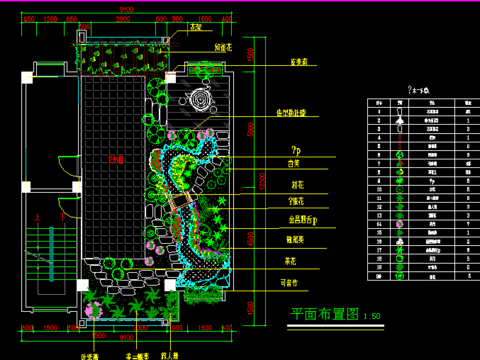Select the wooden bridge over the stream
The image size is (480, 360).
[181, 201]
